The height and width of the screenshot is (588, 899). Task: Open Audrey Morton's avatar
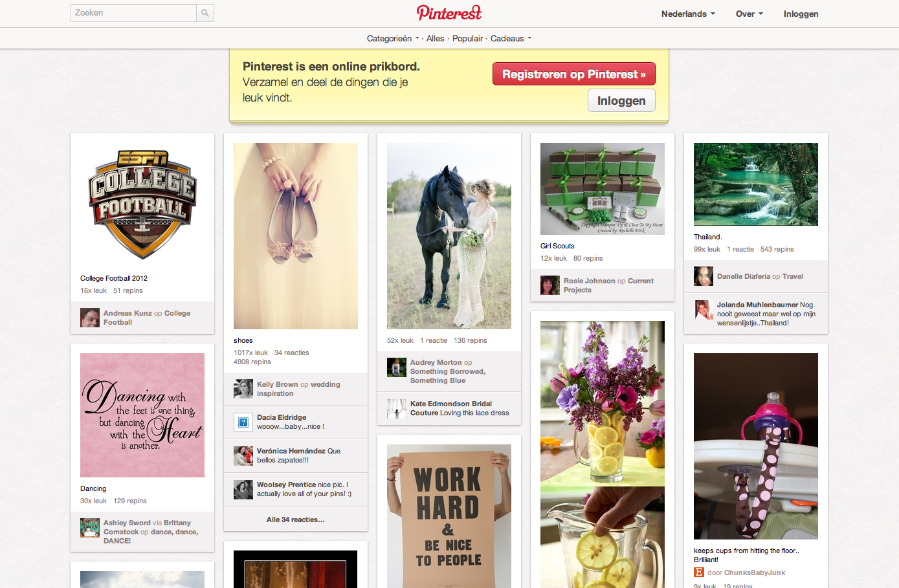[397, 367]
